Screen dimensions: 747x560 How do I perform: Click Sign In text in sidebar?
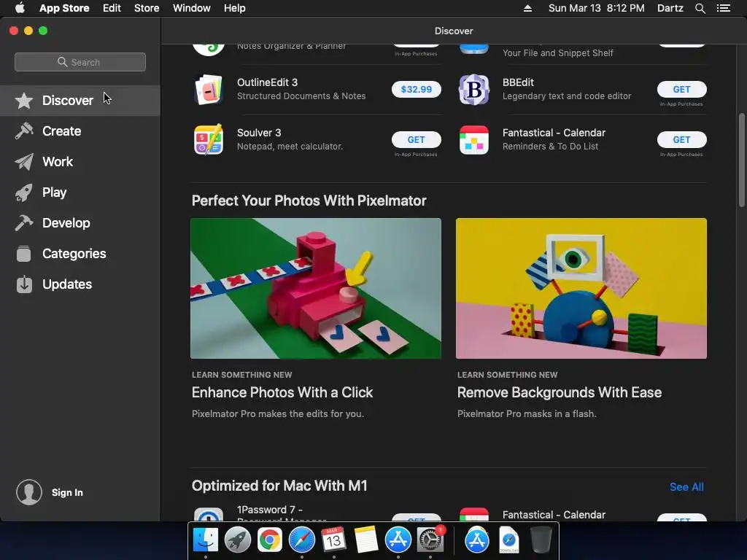67,493
